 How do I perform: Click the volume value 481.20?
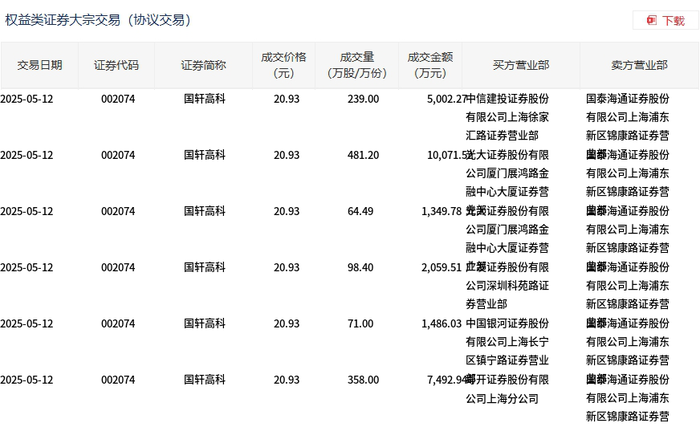pos(363,155)
